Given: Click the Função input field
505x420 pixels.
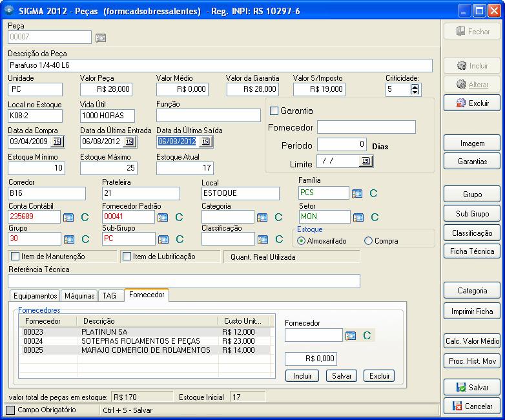Looking at the screenshot, I should [209, 116].
